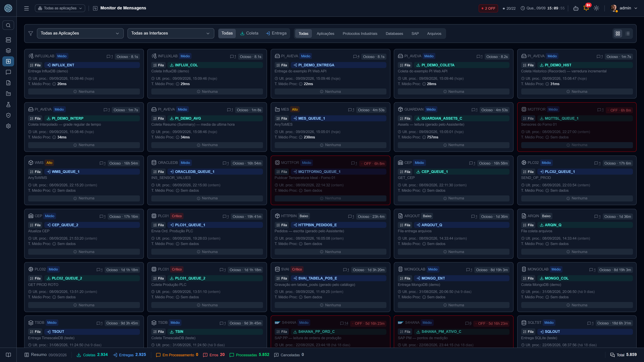644x362 pixels.
Task: Click the 2 OFF status badge
Action: [x=488, y=8]
